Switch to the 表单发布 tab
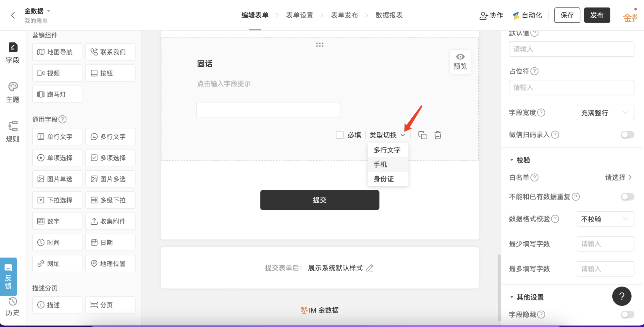The width and height of the screenshot is (644, 327). click(x=344, y=15)
